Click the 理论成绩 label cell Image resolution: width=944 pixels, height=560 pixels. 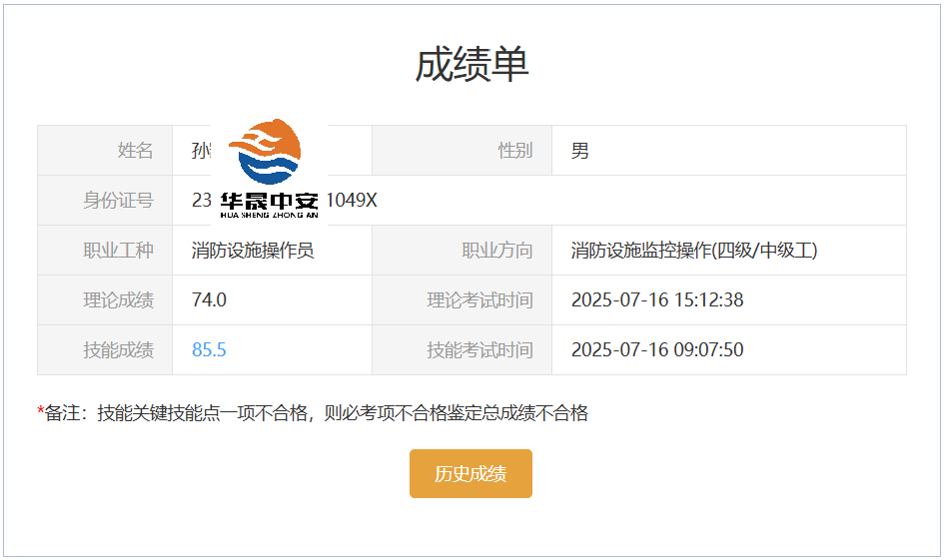(105, 300)
